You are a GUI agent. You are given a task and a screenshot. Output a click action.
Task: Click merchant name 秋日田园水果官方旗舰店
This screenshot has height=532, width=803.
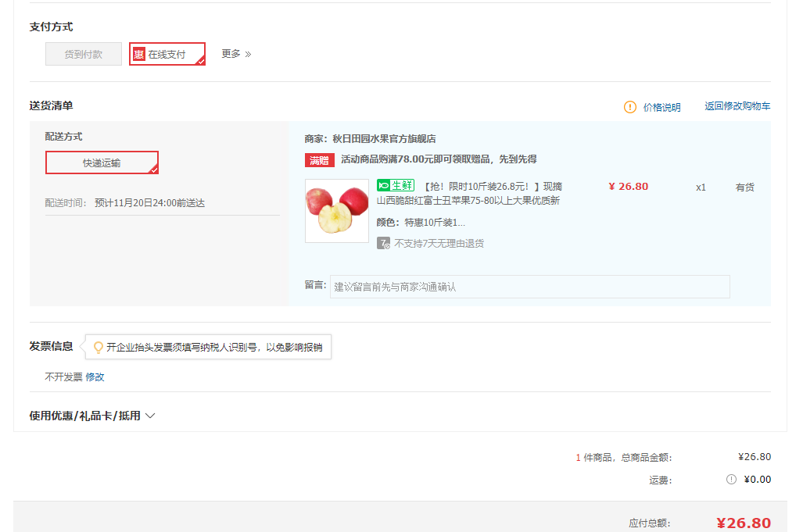(384, 138)
